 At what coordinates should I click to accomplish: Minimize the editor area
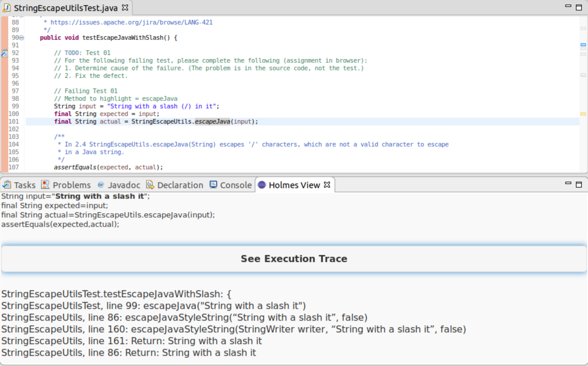[568, 6]
